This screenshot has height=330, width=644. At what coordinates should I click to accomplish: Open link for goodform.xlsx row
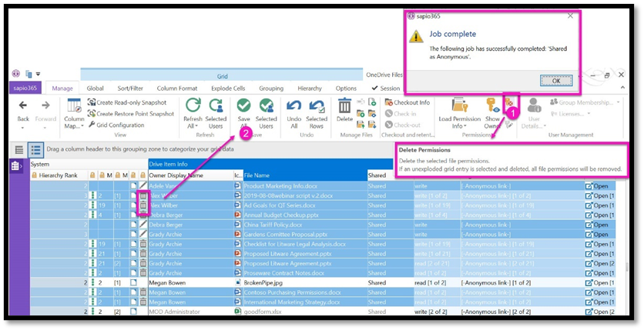tap(599, 312)
